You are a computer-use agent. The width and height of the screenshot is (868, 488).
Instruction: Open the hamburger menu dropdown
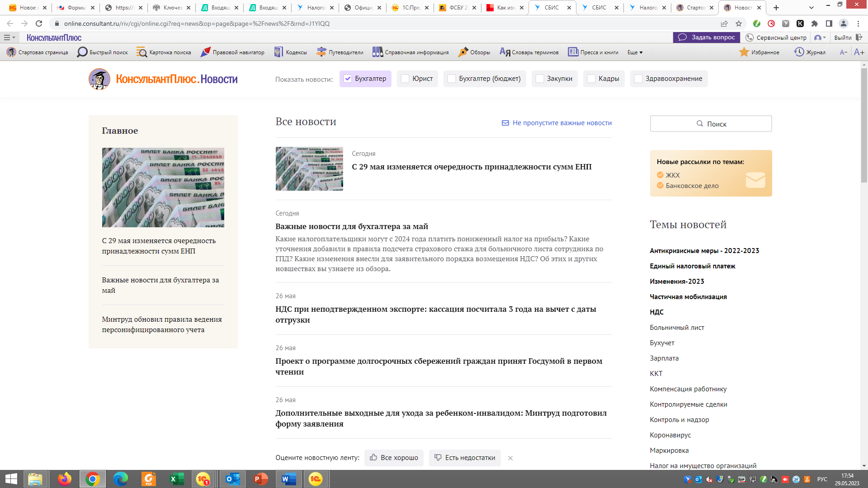tap(9, 38)
